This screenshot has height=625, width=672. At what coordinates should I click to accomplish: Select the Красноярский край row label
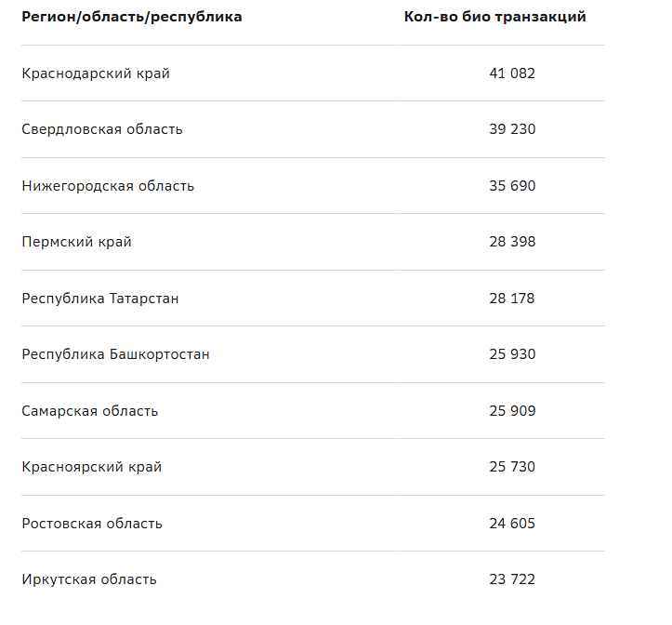pos(92,467)
